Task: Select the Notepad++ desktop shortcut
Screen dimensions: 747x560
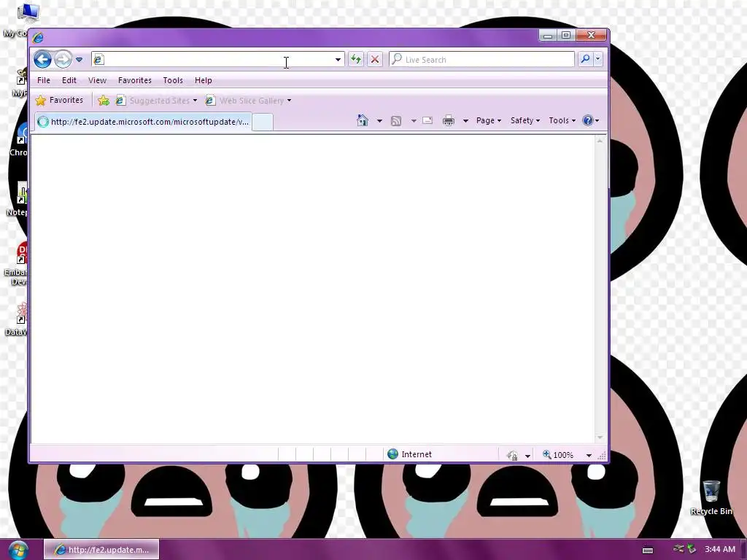Action: 18,199
